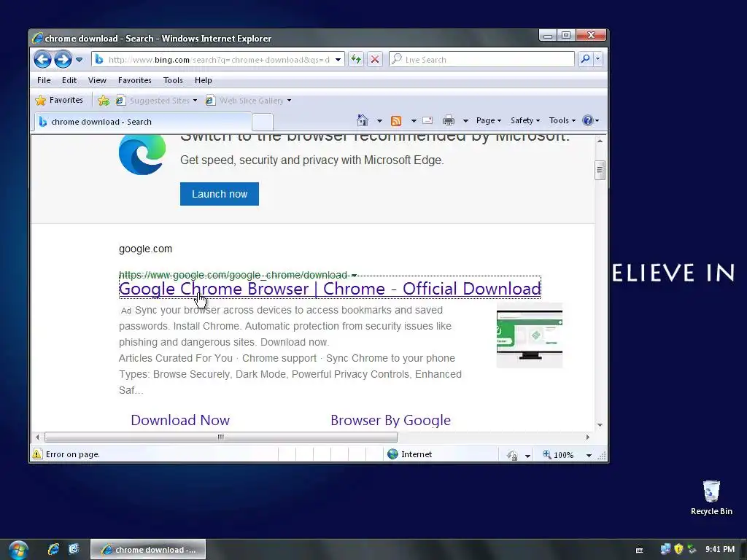The height and width of the screenshot is (560, 747).
Task: Open the Edit menu
Action: 69,80
